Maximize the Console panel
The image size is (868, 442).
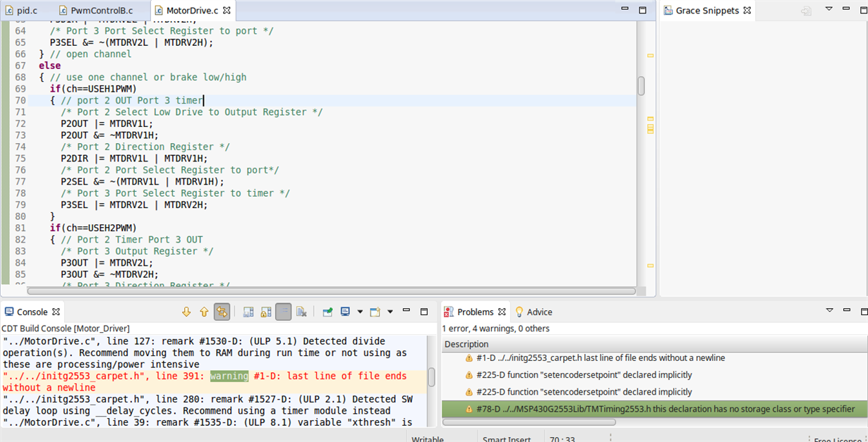(x=424, y=311)
